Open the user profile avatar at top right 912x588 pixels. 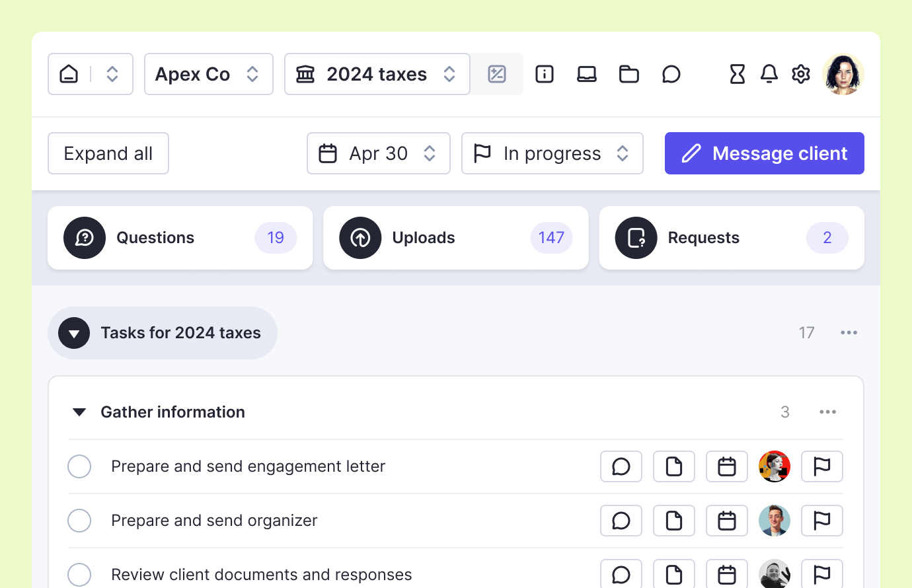[x=843, y=74]
